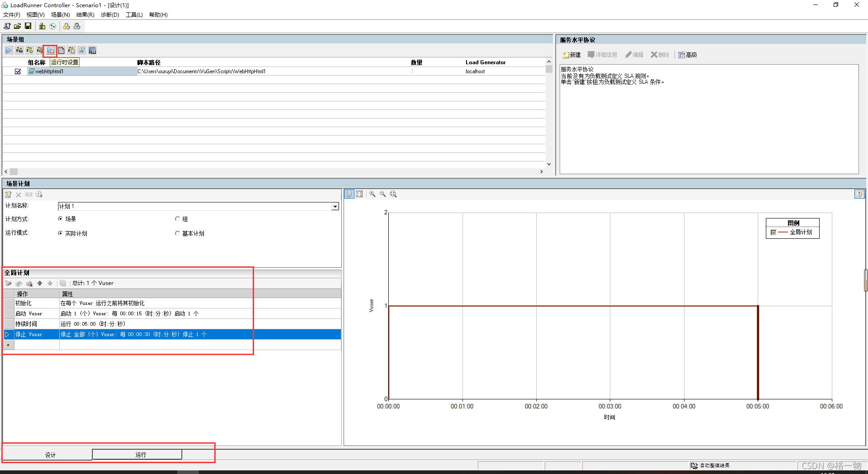Viewport: 868px width, 474px height.
Task: Click the full-screen graph icon above chart
Action: tap(359, 194)
